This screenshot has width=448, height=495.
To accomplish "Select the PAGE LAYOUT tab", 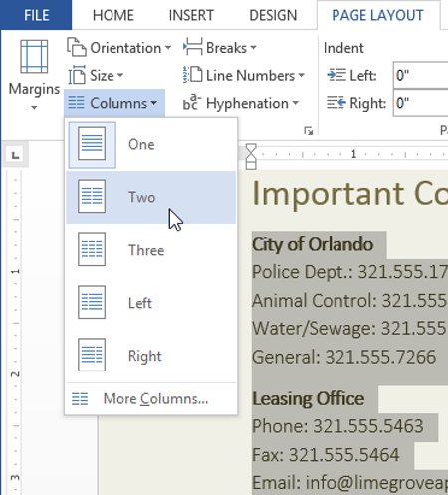I will 377,15.
